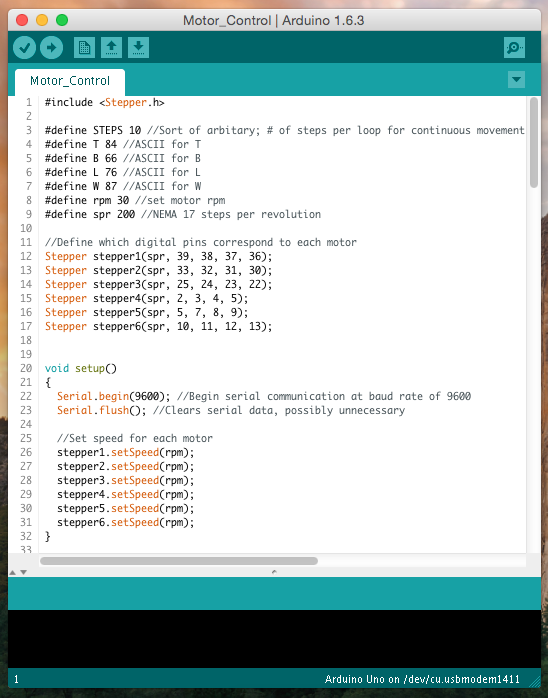Viewport: 548px width, 698px height.
Task: Click the Save sketch down-arrow icon
Action: coord(138,48)
